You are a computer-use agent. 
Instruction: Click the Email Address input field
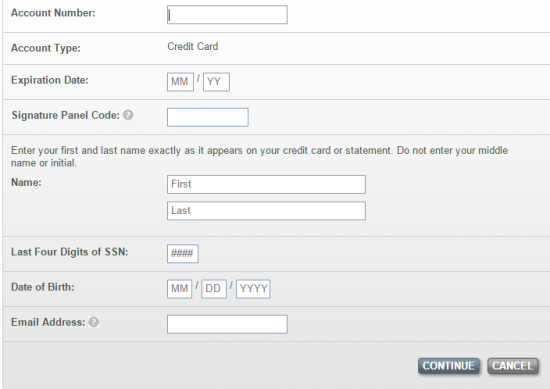coord(227,324)
